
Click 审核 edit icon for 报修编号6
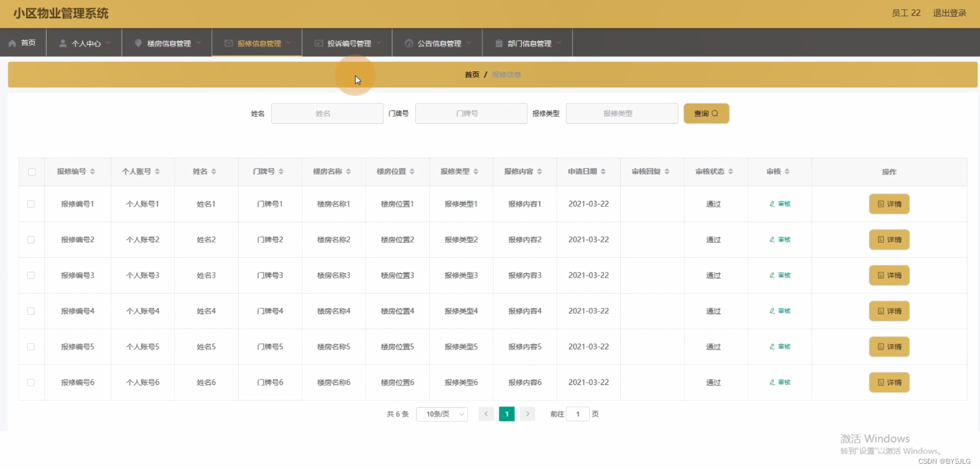click(x=772, y=382)
